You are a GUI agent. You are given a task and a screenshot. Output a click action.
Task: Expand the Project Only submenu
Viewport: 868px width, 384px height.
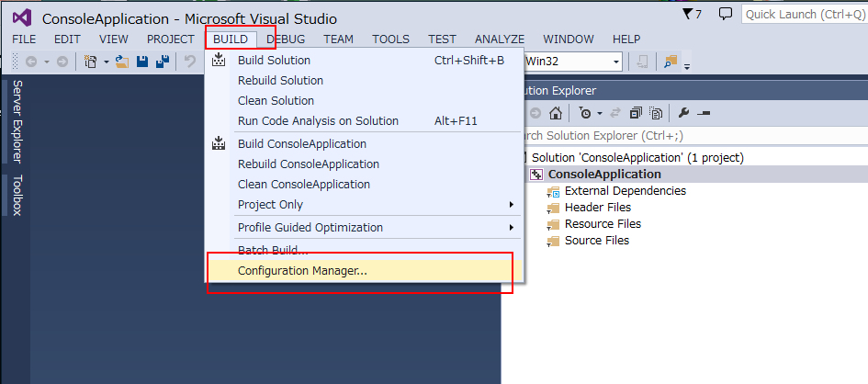[x=366, y=204]
